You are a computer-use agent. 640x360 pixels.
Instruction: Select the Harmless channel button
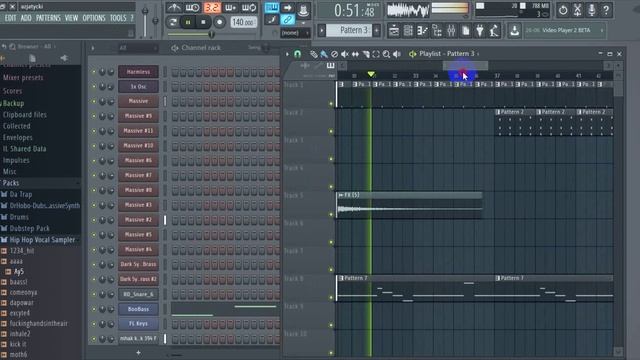138,72
